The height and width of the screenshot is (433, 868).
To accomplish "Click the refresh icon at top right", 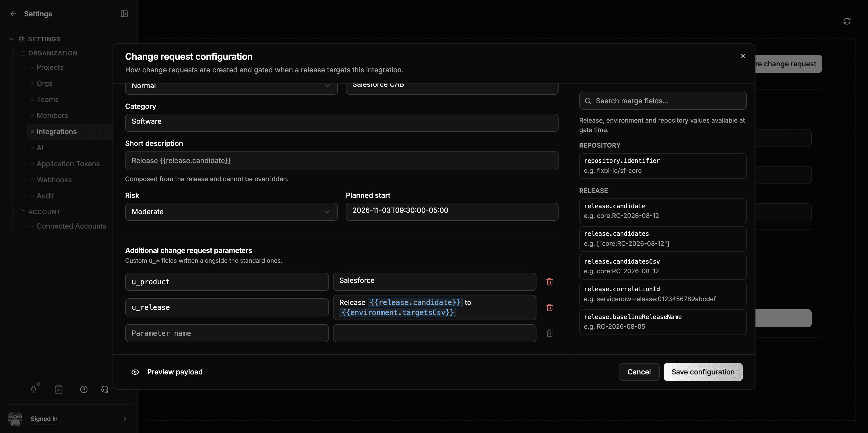I will (847, 21).
